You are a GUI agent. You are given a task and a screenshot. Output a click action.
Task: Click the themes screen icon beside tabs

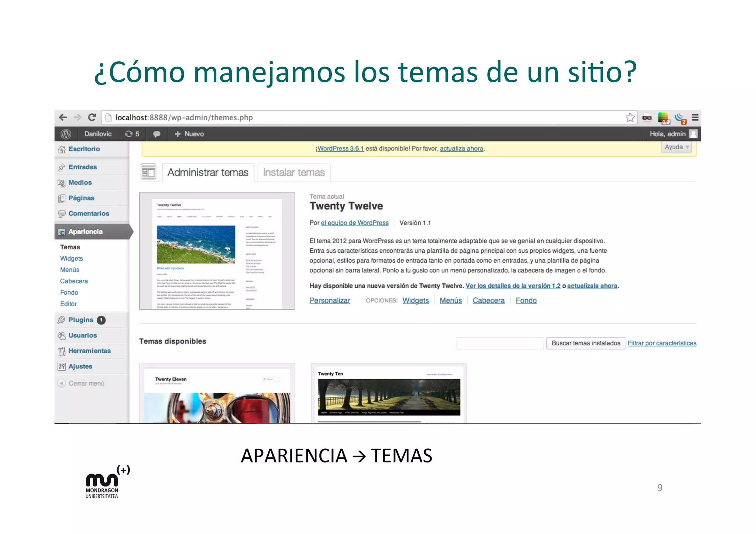coord(148,172)
